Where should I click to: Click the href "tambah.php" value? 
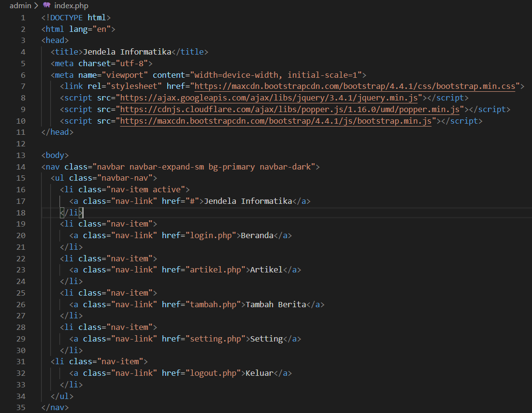(x=213, y=304)
